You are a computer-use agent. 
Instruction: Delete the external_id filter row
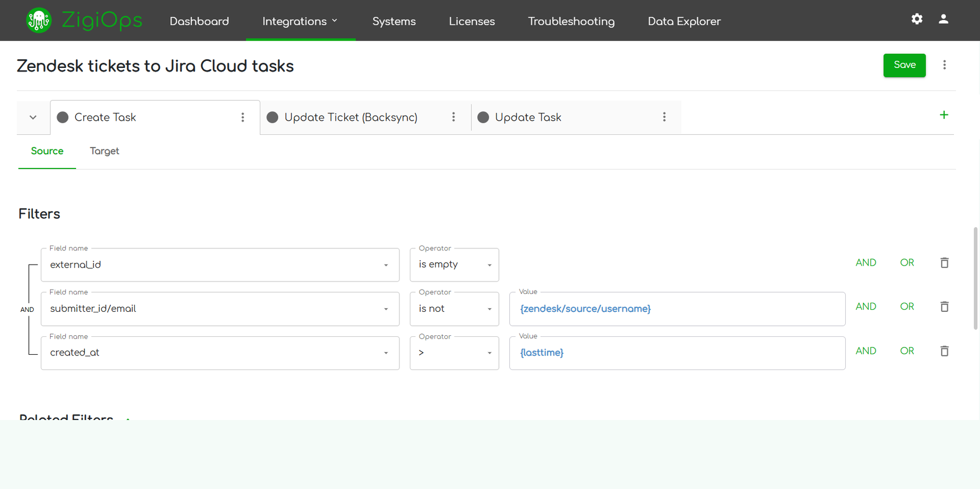click(x=945, y=263)
